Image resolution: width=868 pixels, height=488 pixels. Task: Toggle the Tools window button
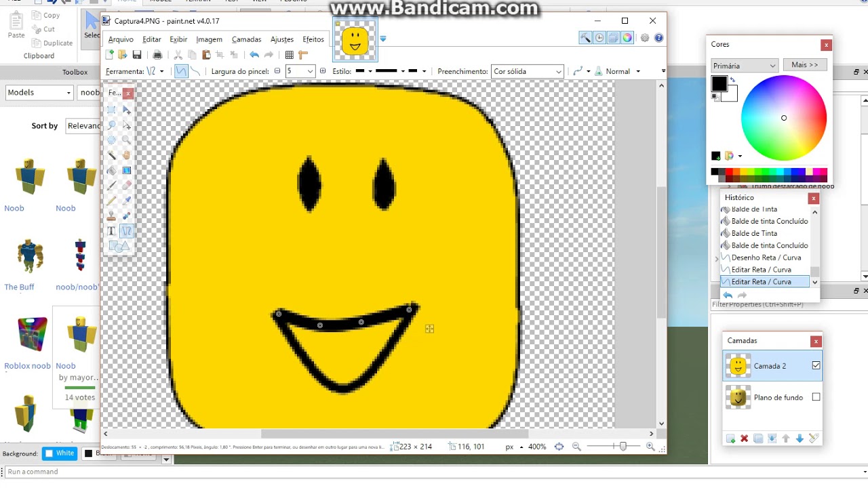(585, 38)
